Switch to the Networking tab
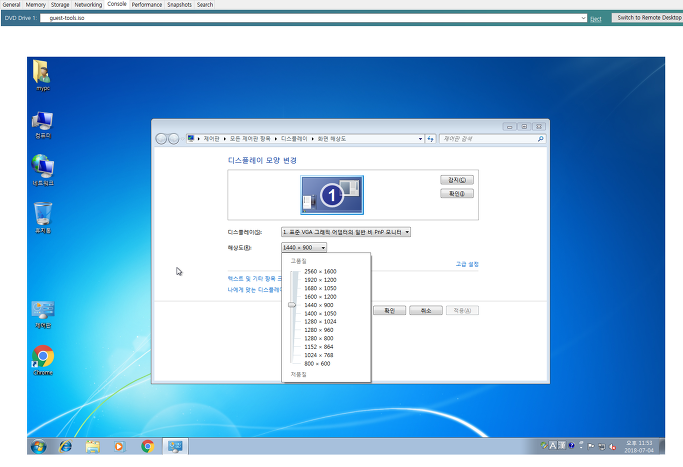 (88, 5)
